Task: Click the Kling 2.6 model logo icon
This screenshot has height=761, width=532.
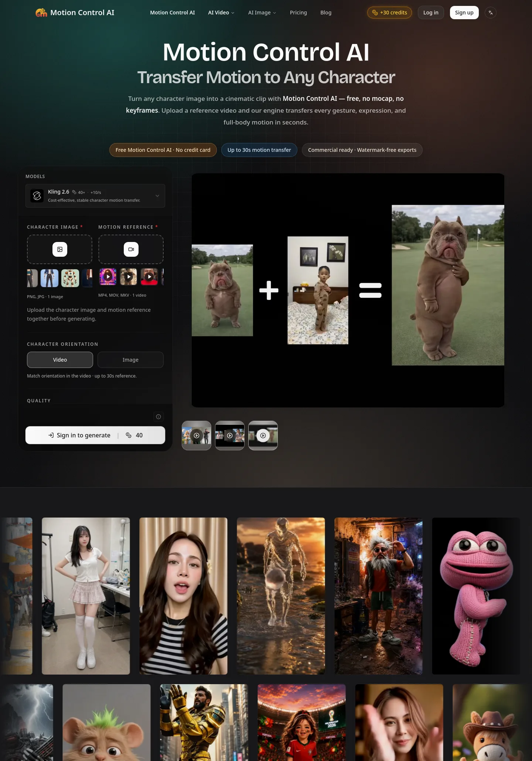Action: (37, 196)
